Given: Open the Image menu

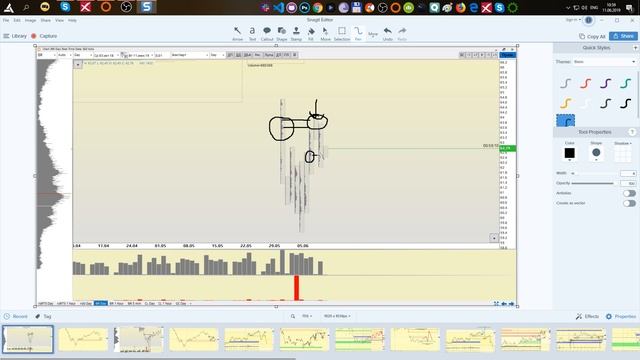Looking at the screenshot, I should (31, 20).
